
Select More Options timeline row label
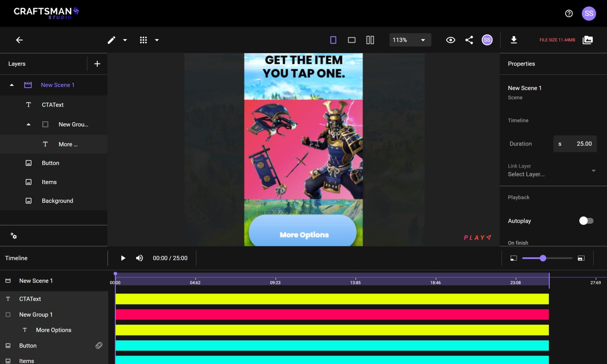click(54, 330)
